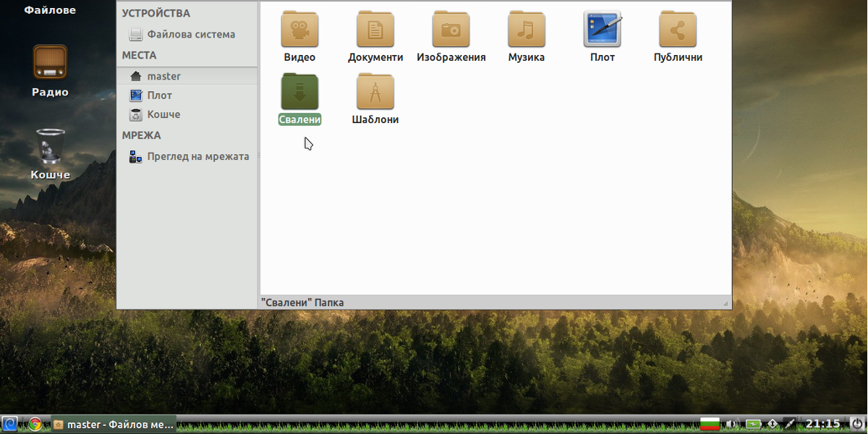The height and width of the screenshot is (434, 868).
Task: Go to master home in sidebar
Action: coord(187,76)
